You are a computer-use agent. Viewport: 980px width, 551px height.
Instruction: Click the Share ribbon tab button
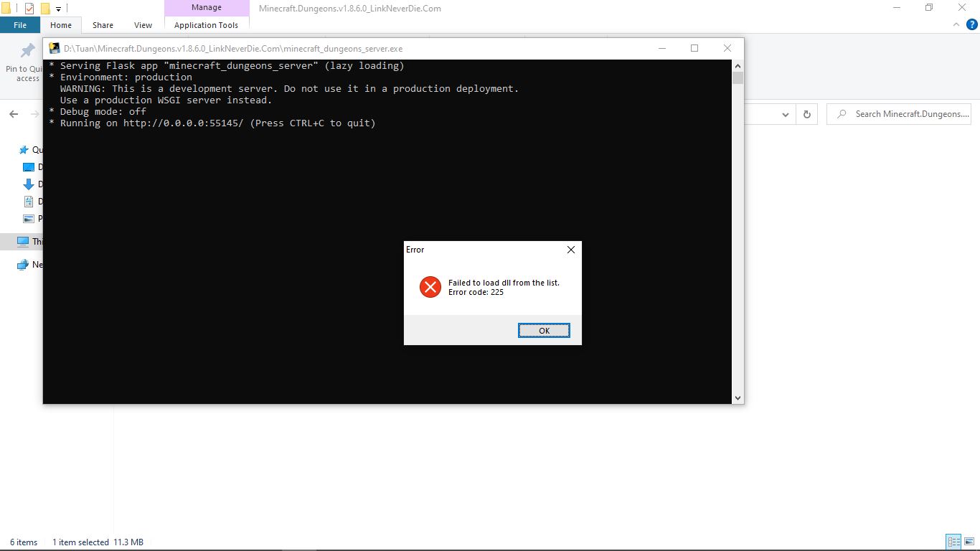point(102,24)
